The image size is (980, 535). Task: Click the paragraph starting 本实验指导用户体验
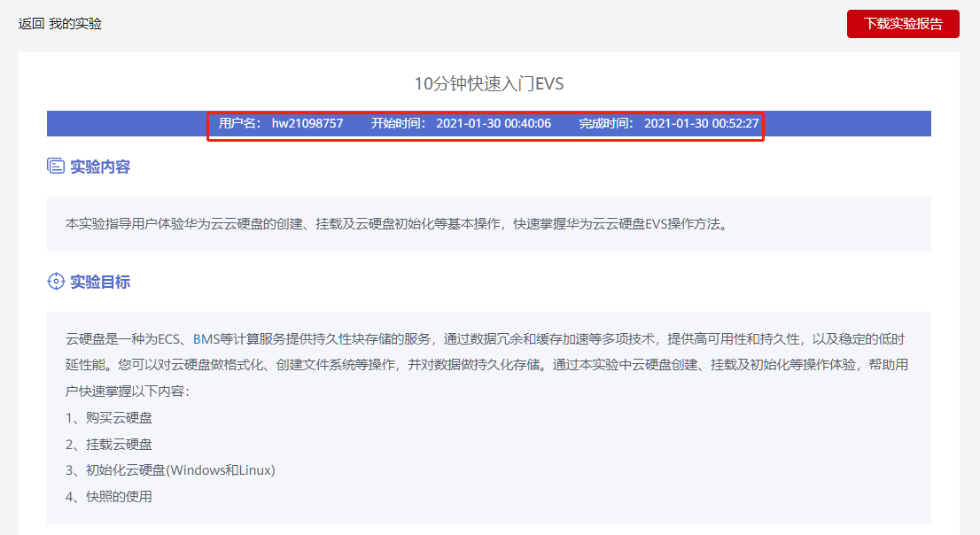(x=398, y=224)
